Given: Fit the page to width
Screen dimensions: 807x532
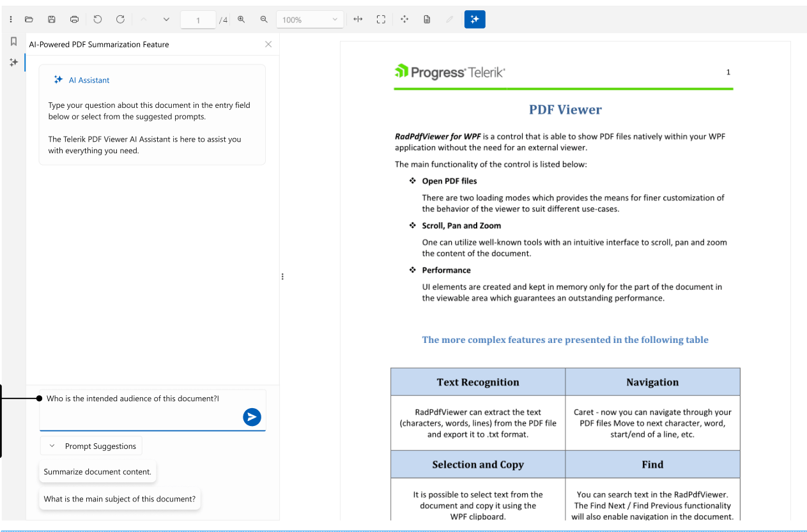Looking at the screenshot, I should [x=358, y=20].
